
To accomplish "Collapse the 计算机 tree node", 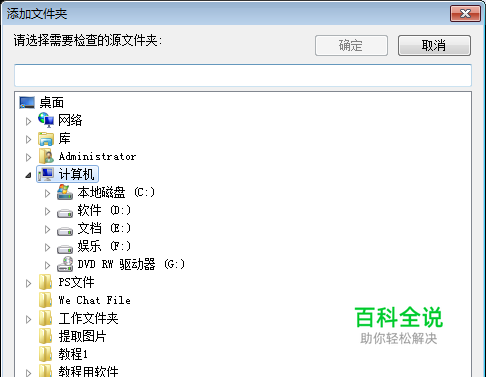I will click(x=28, y=175).
